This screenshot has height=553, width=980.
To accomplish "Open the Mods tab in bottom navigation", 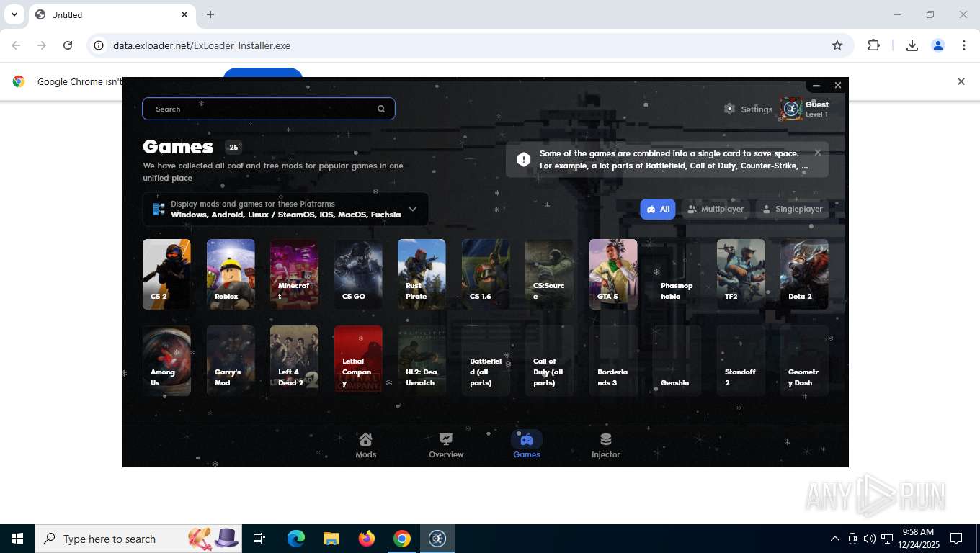I will (x=365, y=445).
